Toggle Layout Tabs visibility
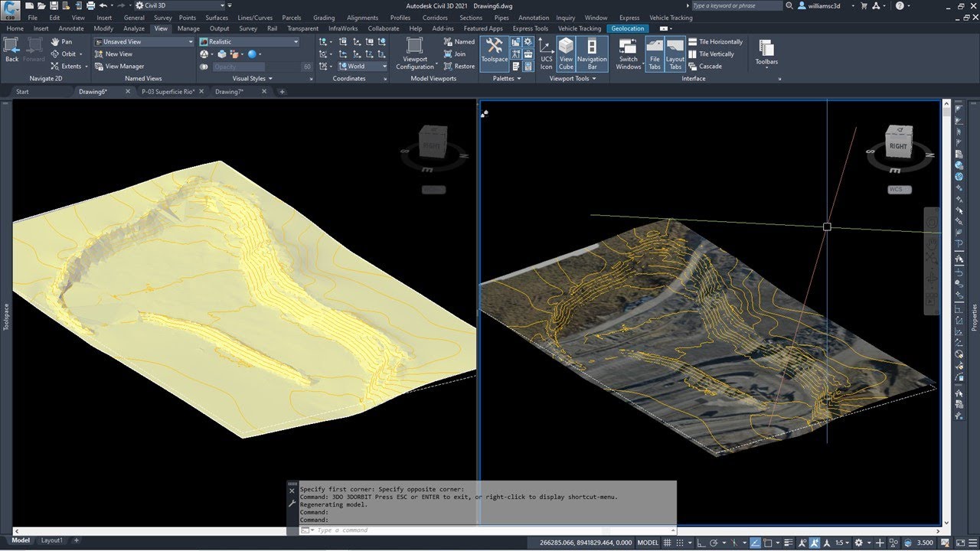The width and height of the screenshot is (980, 551). (675, 54)
